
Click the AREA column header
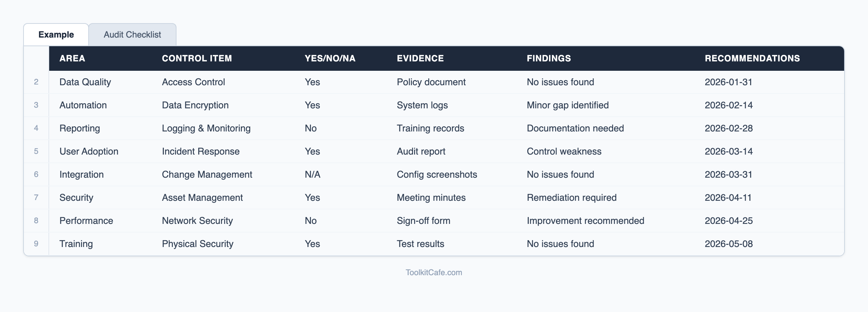click(x=72, y=58)
